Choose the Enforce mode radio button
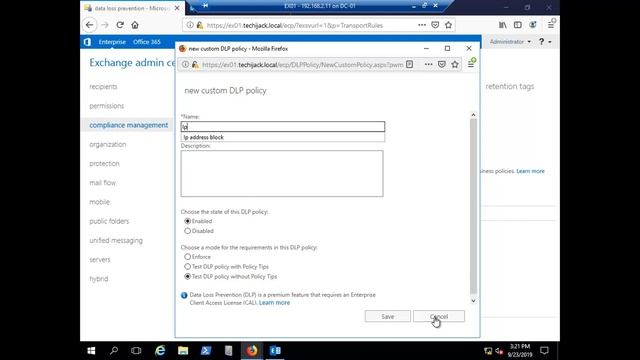The image size is (640, 360). click(x=188, y=257)
